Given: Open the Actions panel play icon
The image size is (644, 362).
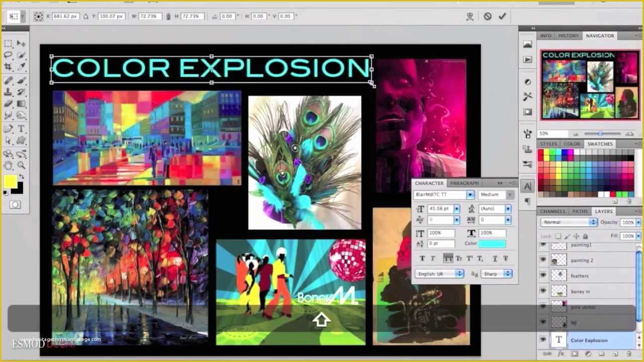Looking at the screenshot, I should tap(527, 59).
